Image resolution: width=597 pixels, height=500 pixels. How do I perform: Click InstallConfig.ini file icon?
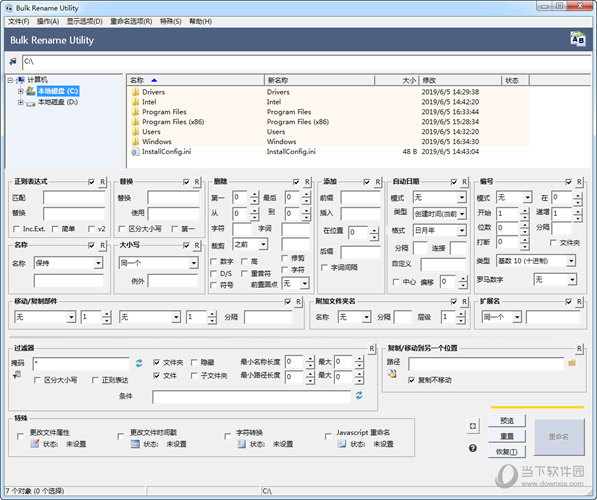coord(135,152)
